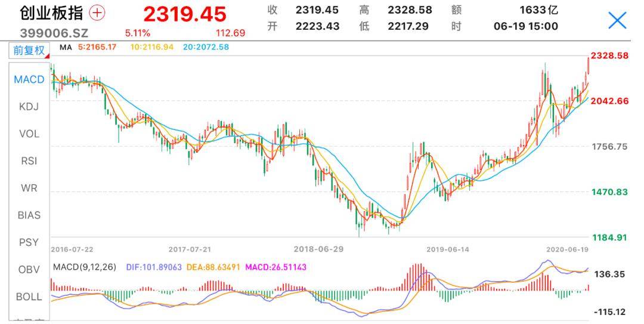The width and height of the screenshot is (644, 324).
Task: Switch to the KDJ indicator
Action: [29, 106]
